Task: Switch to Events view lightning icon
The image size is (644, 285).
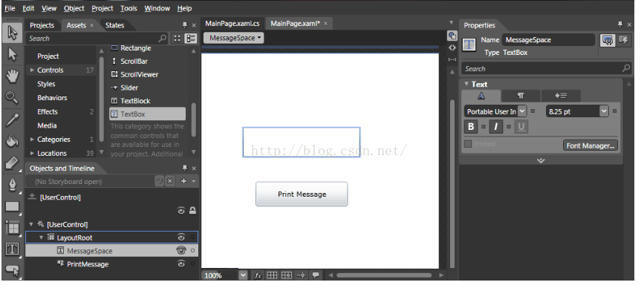Action: 624,40
